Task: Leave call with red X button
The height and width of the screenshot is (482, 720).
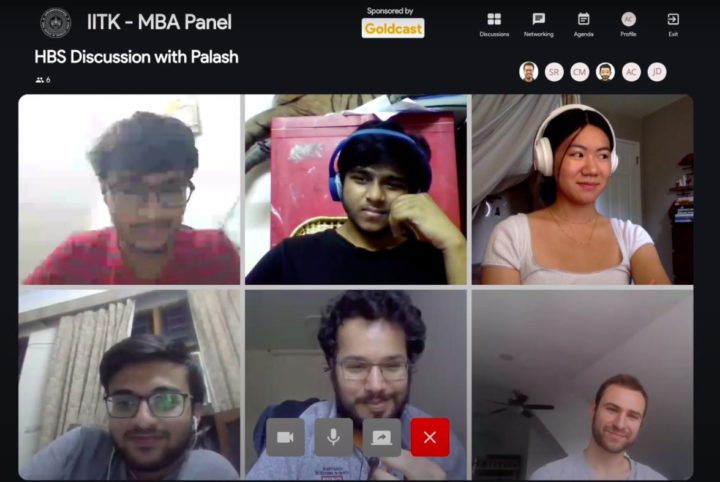Action: coord(430,437)
